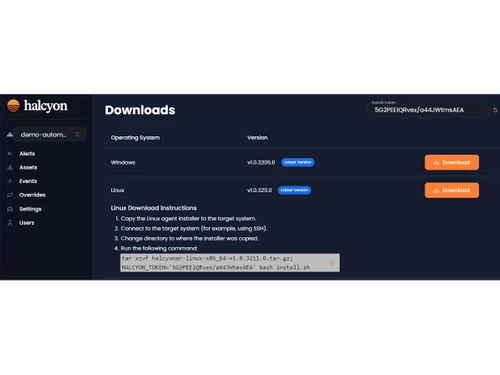Click the halcyon sun logo
Screen dimensions: 500x375
pos(13,106)
